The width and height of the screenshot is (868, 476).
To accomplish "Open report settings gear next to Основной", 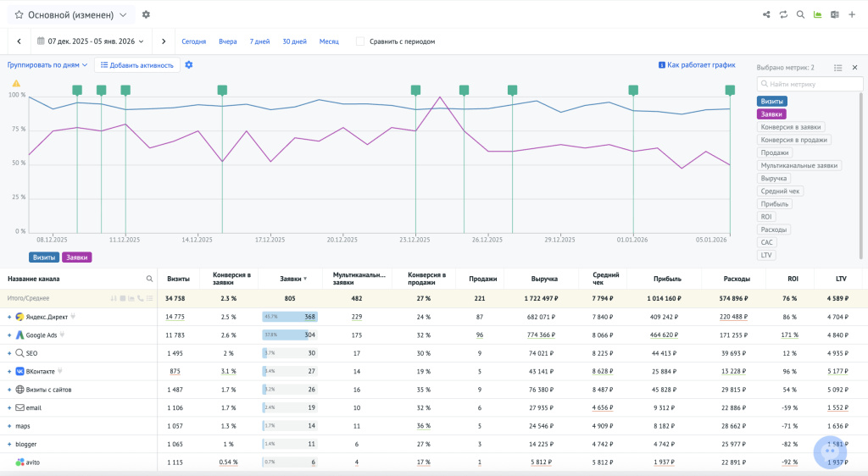I will pyautogui.click(x=146, y=14).
